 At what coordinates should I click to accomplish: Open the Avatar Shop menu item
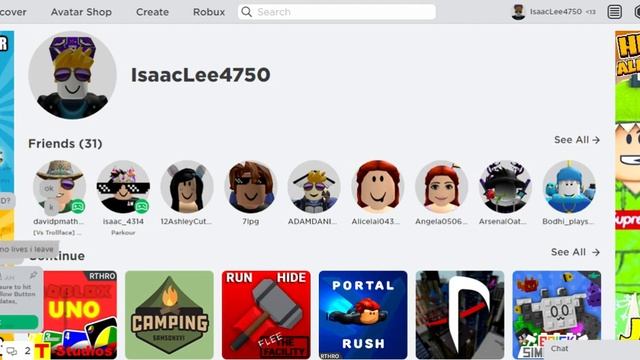(81, 12)
